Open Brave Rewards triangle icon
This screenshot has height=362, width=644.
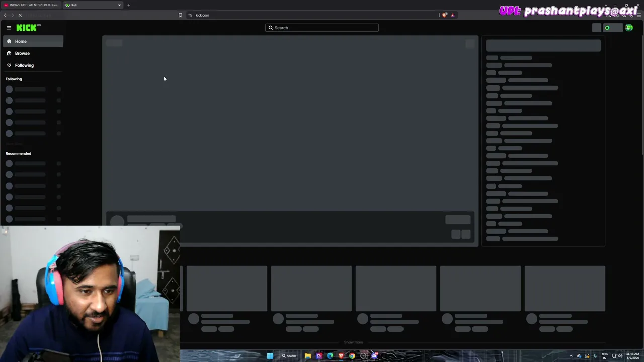(x=452, y=15)
